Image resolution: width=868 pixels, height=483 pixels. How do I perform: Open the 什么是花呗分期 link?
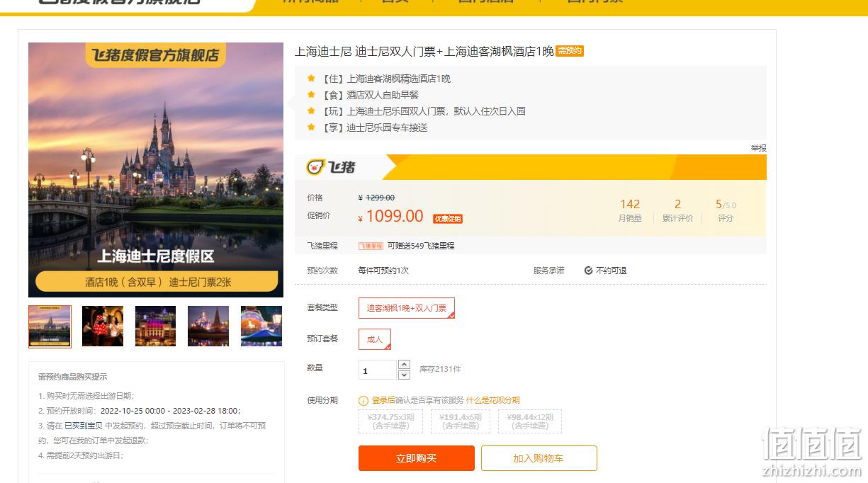493,400
